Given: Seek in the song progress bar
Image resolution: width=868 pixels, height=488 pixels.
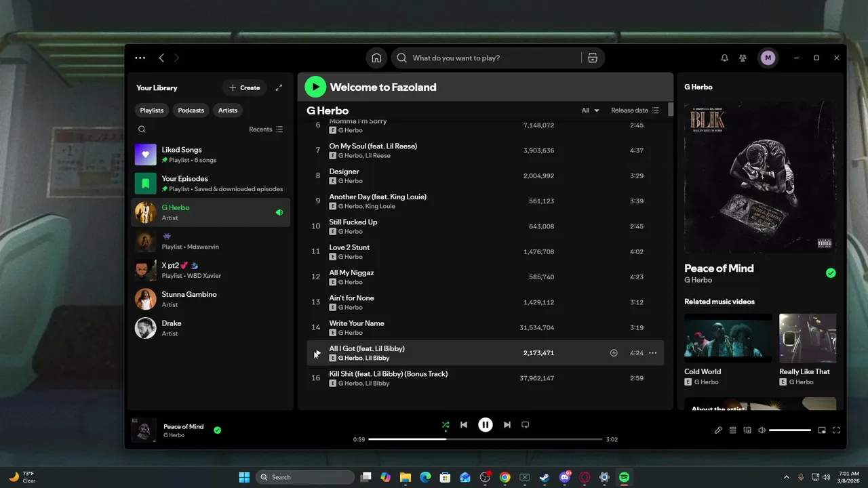Looking at the screenshot, I should tap(486, 439).
